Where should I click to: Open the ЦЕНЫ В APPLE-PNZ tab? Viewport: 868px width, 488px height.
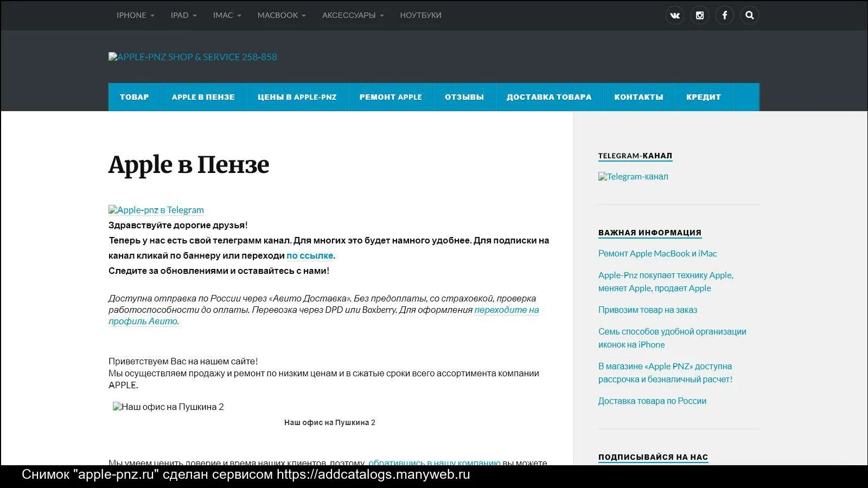point(297,97)
